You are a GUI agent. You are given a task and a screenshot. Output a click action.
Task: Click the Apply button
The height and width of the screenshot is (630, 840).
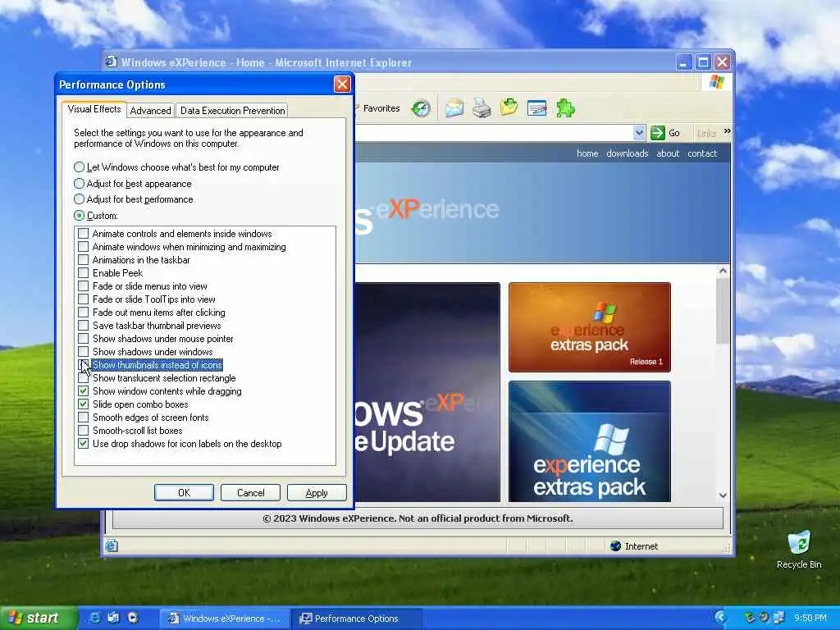[317, 492]
